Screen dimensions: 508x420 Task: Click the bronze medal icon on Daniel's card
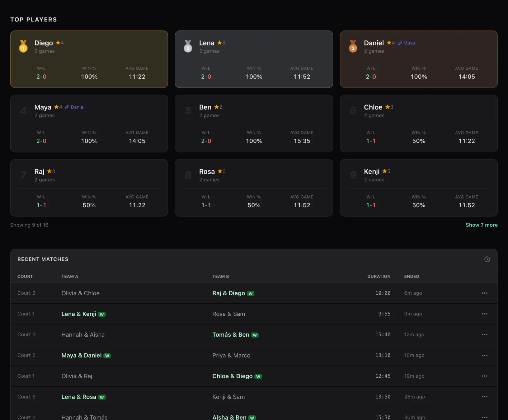pyautogui.click(x=353, y=46)
